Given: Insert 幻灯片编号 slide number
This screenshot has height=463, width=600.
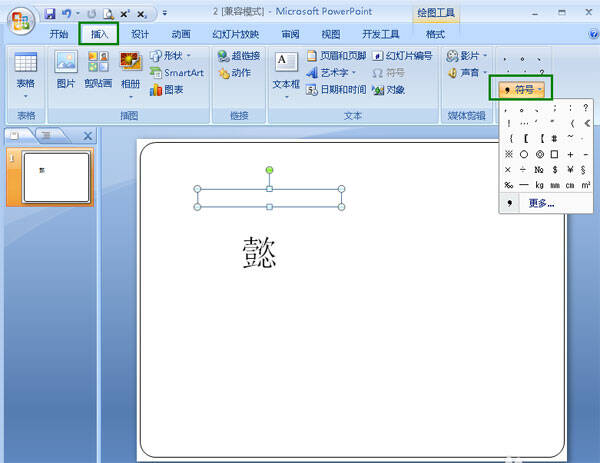Looking at the screenshot, I should (403, 56).
